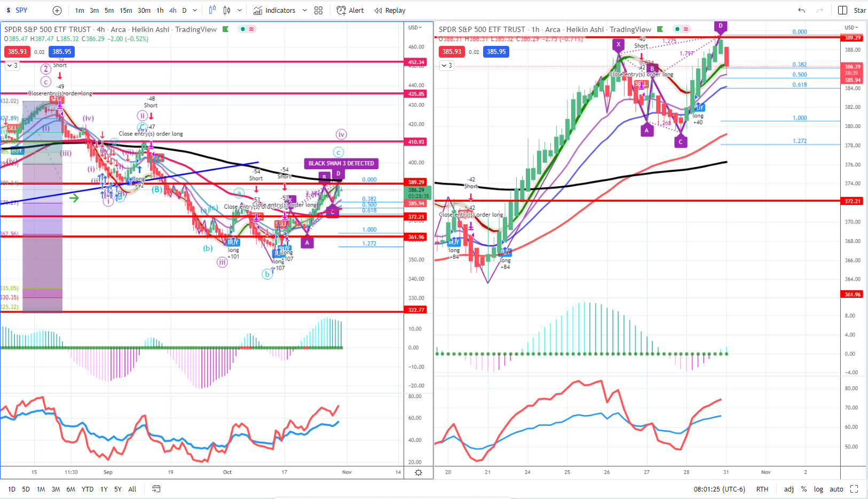Click purple C pattern marker on 1h chart
The image size is (868, 499).
[681, 142]
